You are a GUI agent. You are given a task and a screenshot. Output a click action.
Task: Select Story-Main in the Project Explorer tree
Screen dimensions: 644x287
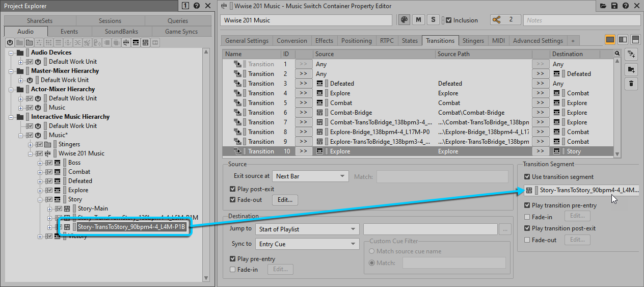pyautogui.click(x=93, y=208)
